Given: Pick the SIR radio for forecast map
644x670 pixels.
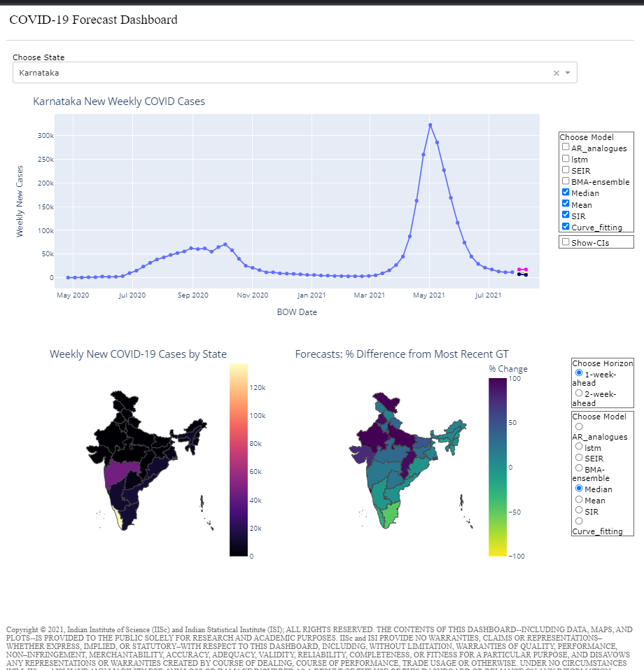Looking at the screenshot, I should coord(578,510).
